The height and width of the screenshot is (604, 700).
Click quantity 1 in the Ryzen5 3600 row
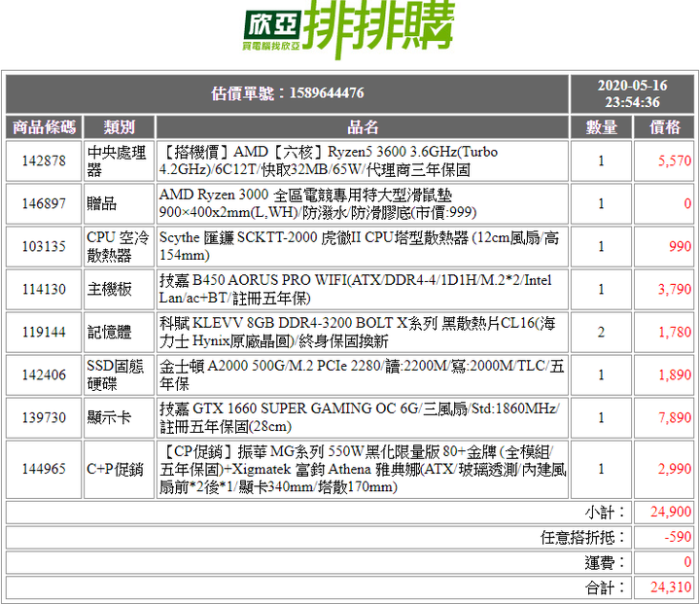click(602, 160)
